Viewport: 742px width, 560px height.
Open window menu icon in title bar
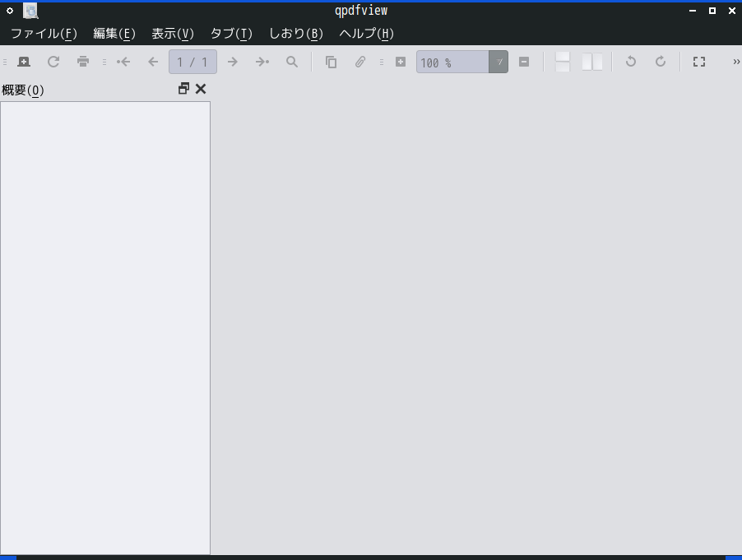[x=10, y=11]
